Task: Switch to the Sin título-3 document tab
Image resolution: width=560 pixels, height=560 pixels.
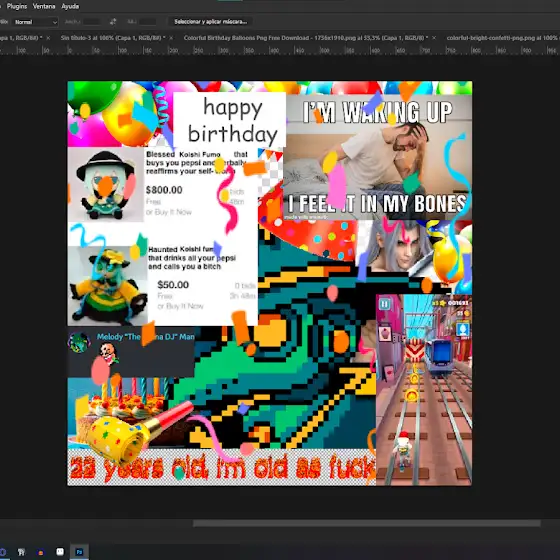Action: [x=112, y=38]
